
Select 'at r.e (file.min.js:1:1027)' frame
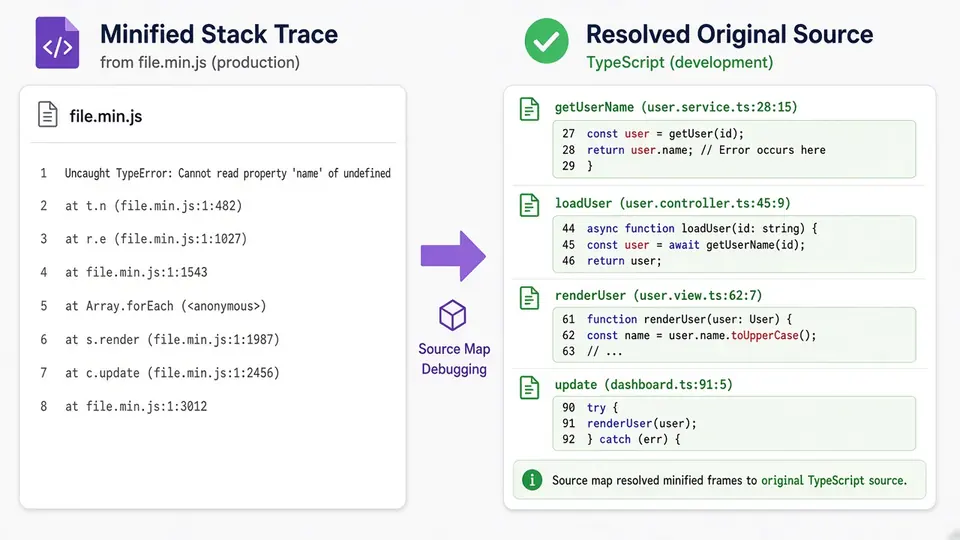[x=156, y=239]
